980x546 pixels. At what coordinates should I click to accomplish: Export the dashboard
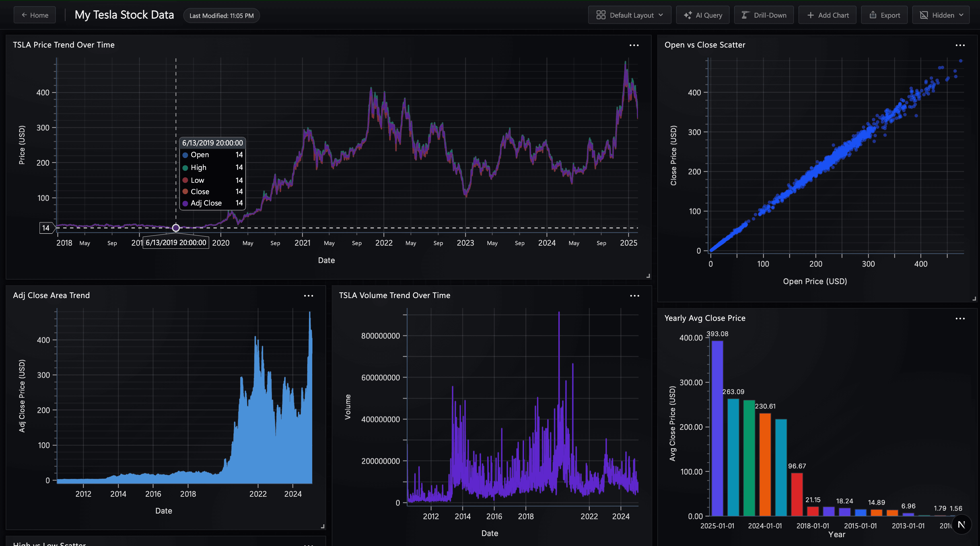884,15
